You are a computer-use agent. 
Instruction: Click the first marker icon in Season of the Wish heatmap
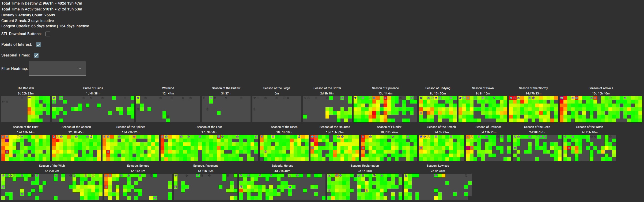click(x=3, y=176)
